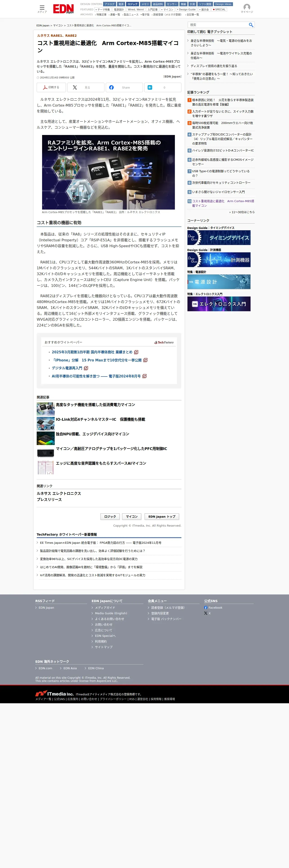
Task: Share article on X
Action: 86,87
